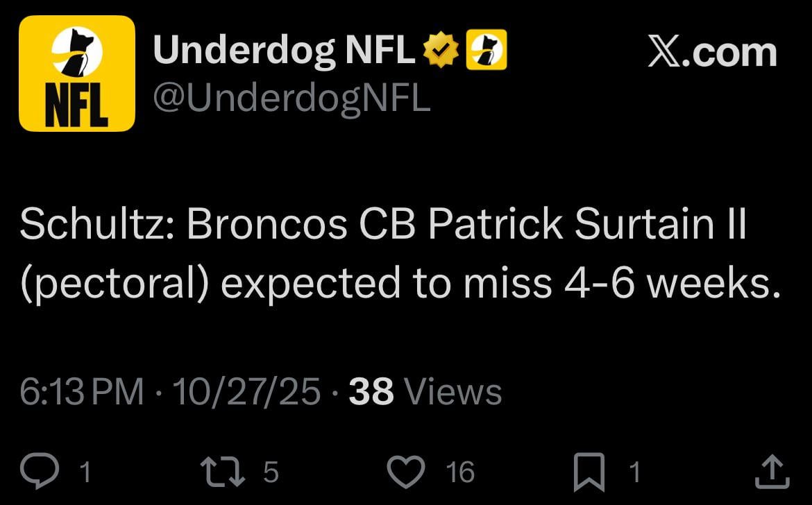Click the ".com" text after the X logo

[729, 53]
